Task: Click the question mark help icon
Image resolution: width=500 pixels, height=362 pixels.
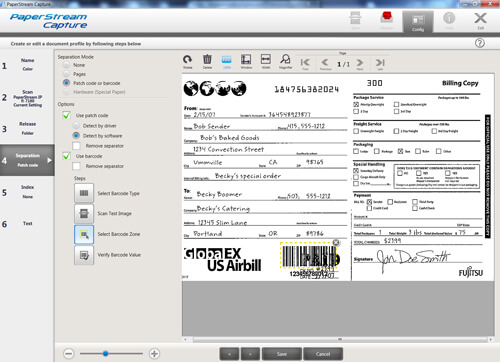Action: tap(480, 43)
